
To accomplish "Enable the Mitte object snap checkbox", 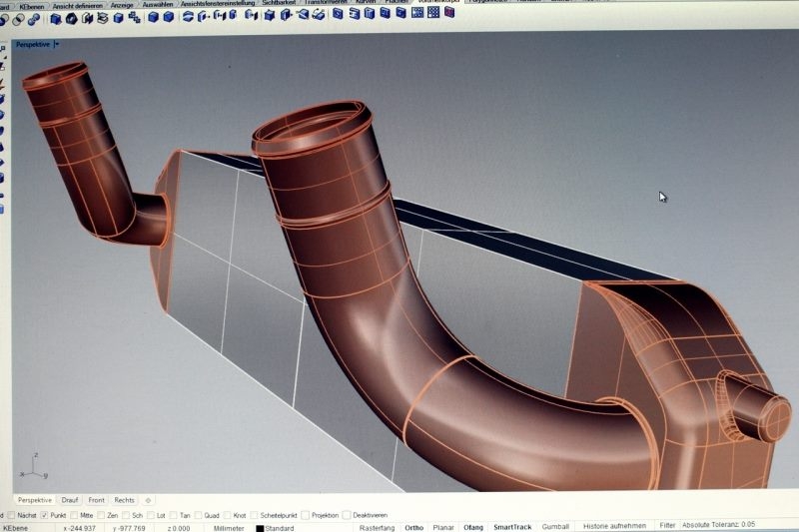I will (x=74, y=514).
